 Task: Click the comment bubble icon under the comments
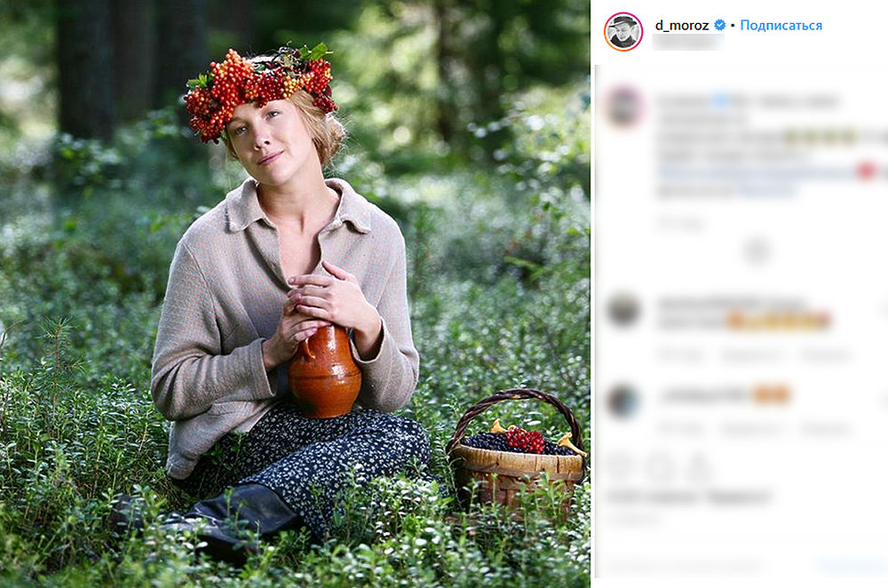pyautogui.click(x=660, y=466)
